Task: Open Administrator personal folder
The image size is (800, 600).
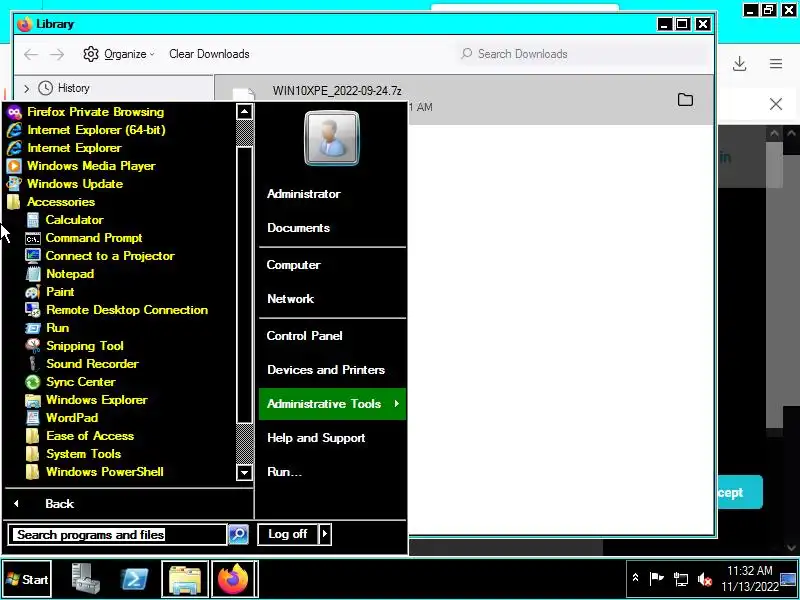Action: (304, 194)
